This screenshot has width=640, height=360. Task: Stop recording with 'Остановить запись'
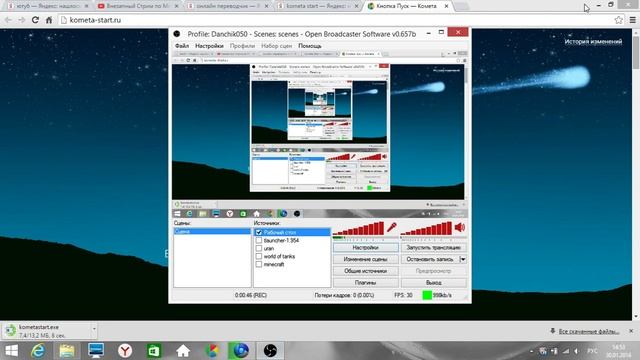tap(430, 259)
